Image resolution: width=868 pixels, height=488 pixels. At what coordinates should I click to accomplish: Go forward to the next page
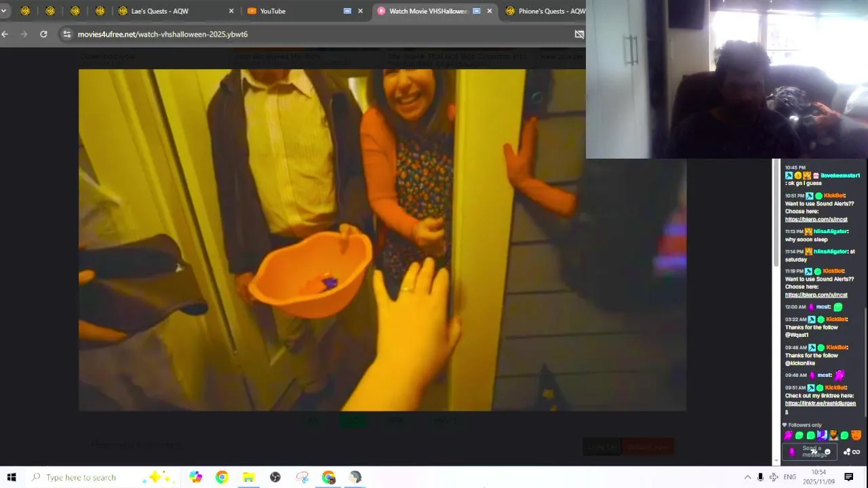pos(24,34)
